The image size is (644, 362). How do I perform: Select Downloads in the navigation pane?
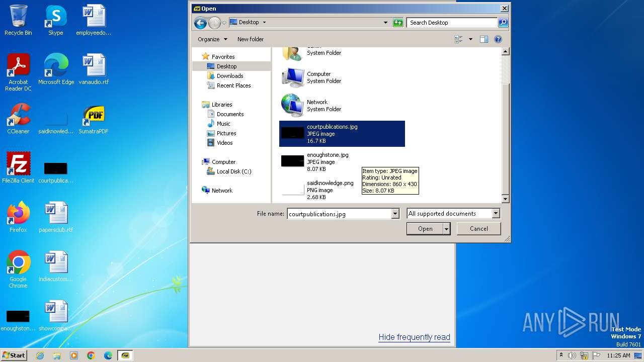(x=225, y=76)
